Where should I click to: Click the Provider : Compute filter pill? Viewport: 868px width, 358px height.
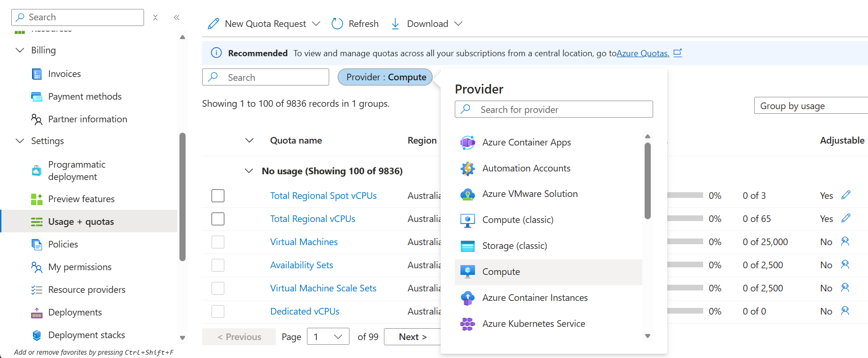click(385, 77)
